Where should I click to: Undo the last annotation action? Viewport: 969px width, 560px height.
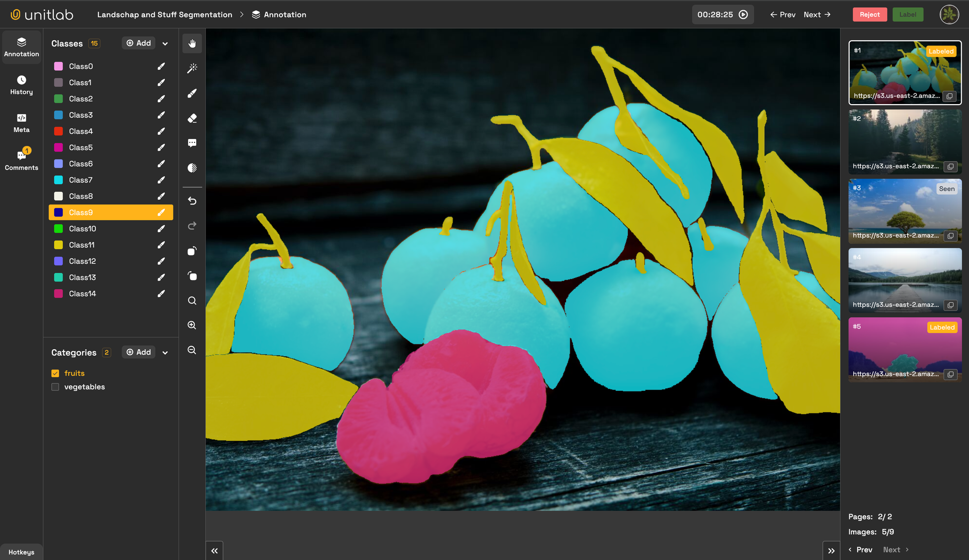[x=192, y=201]
